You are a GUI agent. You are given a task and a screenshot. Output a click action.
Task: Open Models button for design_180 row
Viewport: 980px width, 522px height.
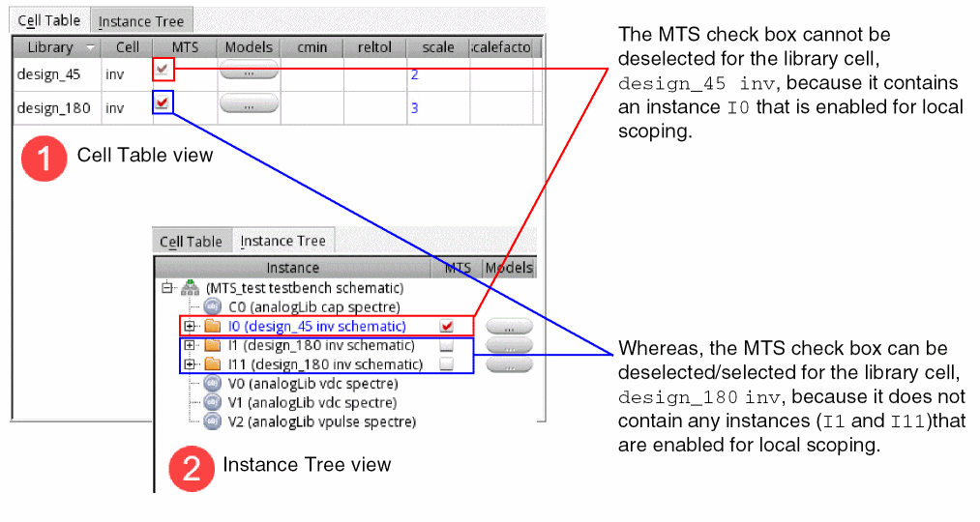pyautogui.click(x=249, y=103)
